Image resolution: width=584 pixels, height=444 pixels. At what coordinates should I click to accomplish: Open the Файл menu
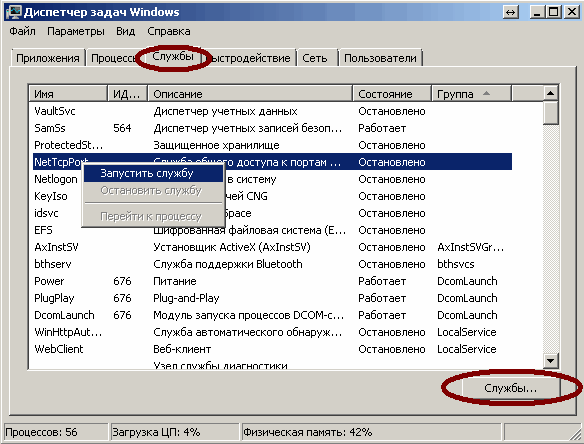[x=22, y=31]
